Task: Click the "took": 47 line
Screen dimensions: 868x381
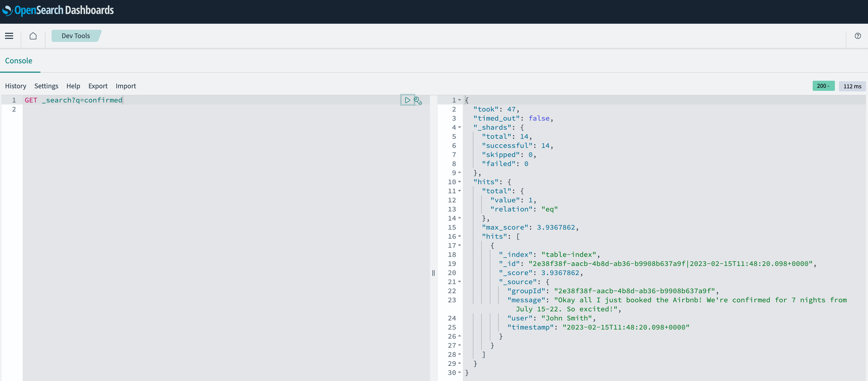Action: pyautogui.click(x=496, y=109)
